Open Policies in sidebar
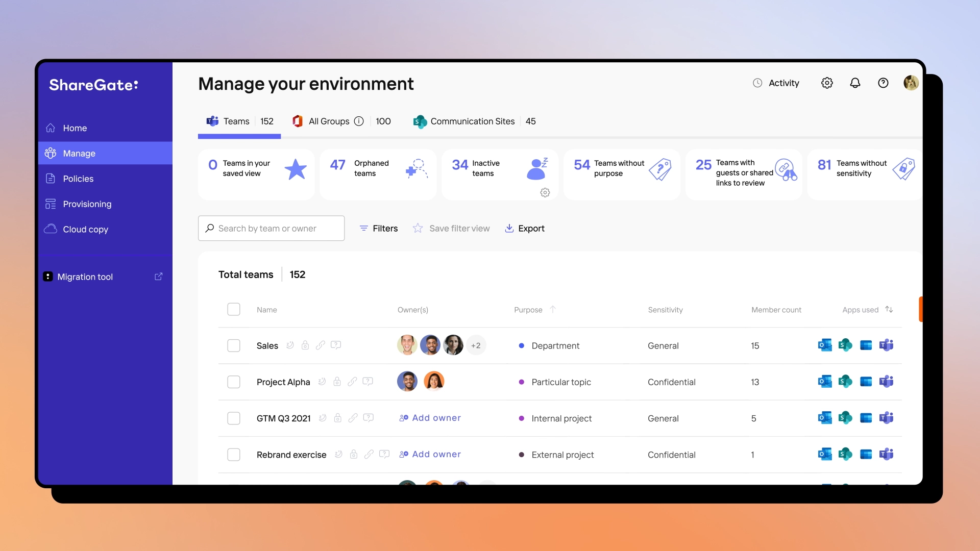 [x=105, y=179]
